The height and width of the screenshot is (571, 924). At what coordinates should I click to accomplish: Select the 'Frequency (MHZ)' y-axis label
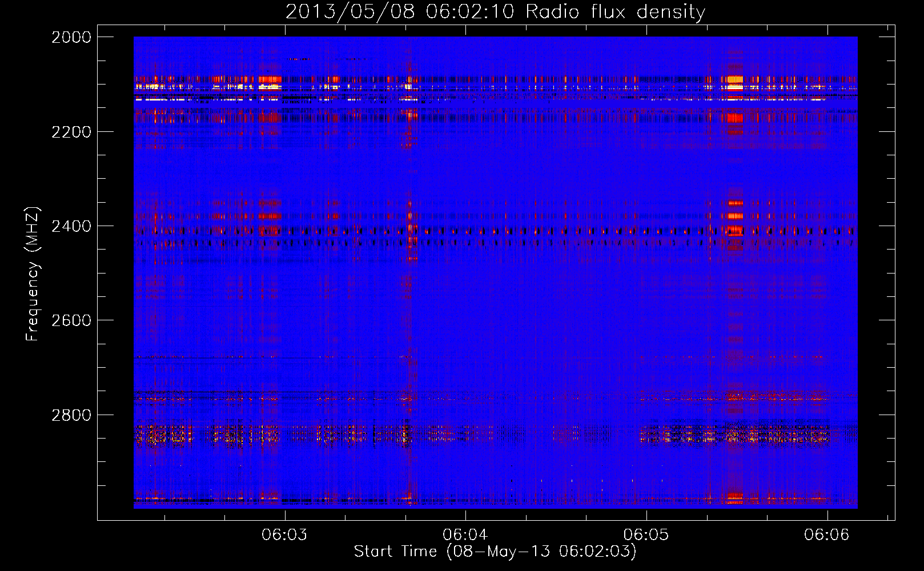pyautogui.click(x=33, y=274)
